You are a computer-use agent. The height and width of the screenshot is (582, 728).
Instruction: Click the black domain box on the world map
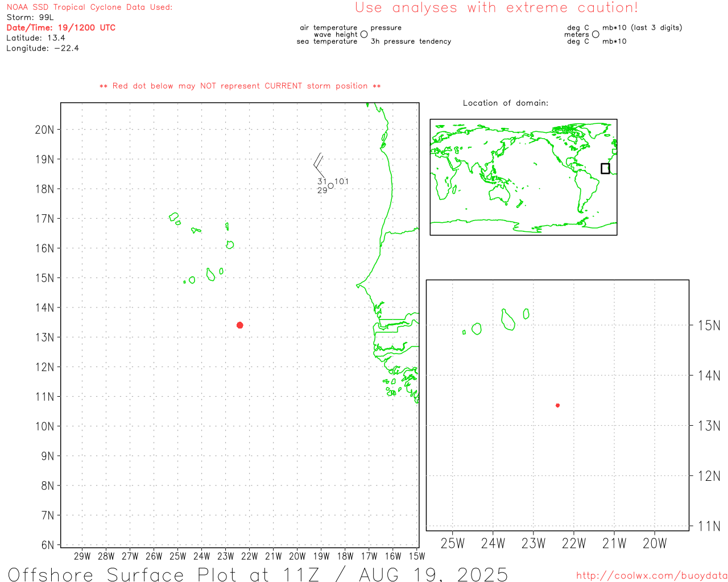point(605,168)
